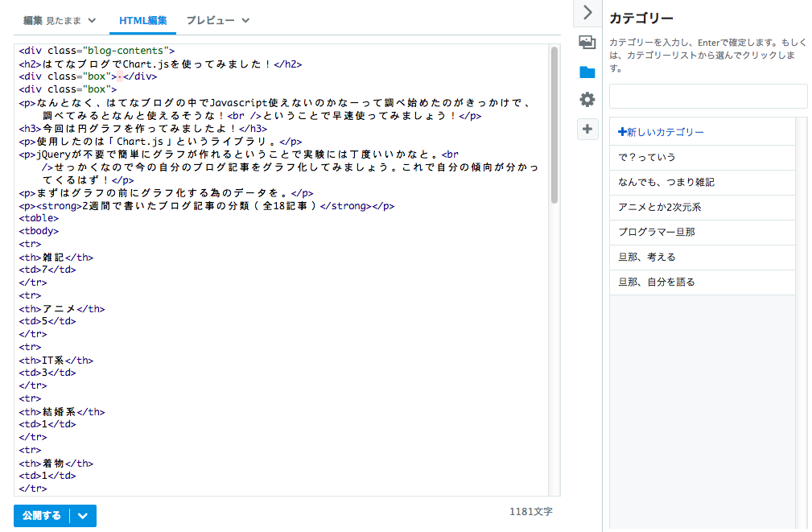Click the <th>IT系</th> line
Image resolution: width=812 pixels, height=532 pixels.
click(56, 360)
